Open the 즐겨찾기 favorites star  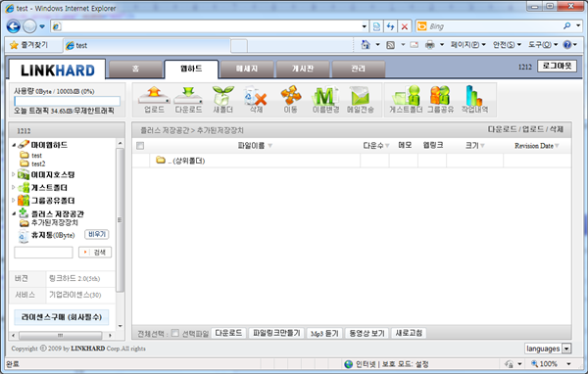[14, 45]
